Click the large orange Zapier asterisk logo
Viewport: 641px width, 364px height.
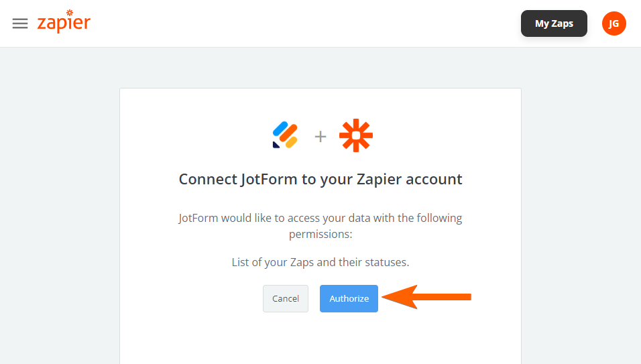356,136
